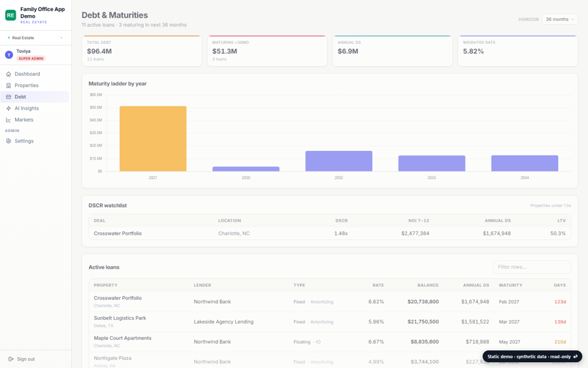The width and height of the screenshot is (588, 368).
Task: Click the orange 2027 maturity bar
Action: (x=153, y=139)
